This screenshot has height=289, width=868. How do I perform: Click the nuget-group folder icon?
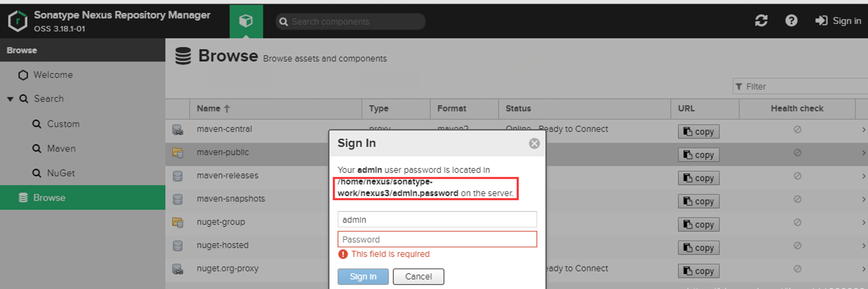pyautogui.click(x=178, y=222)
